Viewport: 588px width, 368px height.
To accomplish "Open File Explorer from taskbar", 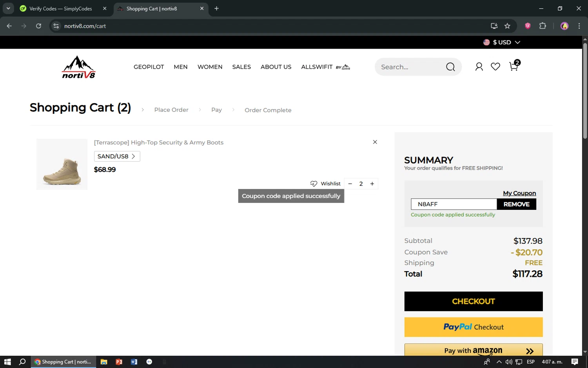I will pyautogui.click(x=104, y=362).
